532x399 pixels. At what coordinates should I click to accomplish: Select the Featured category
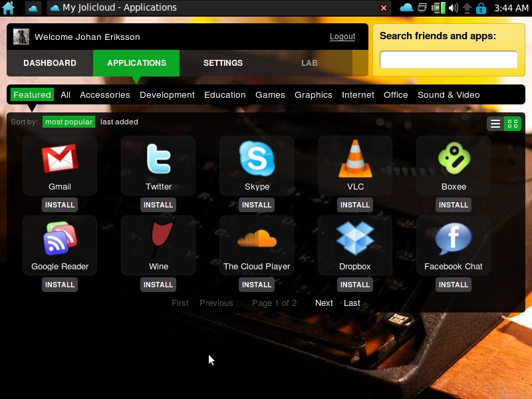tap(32, 94)
